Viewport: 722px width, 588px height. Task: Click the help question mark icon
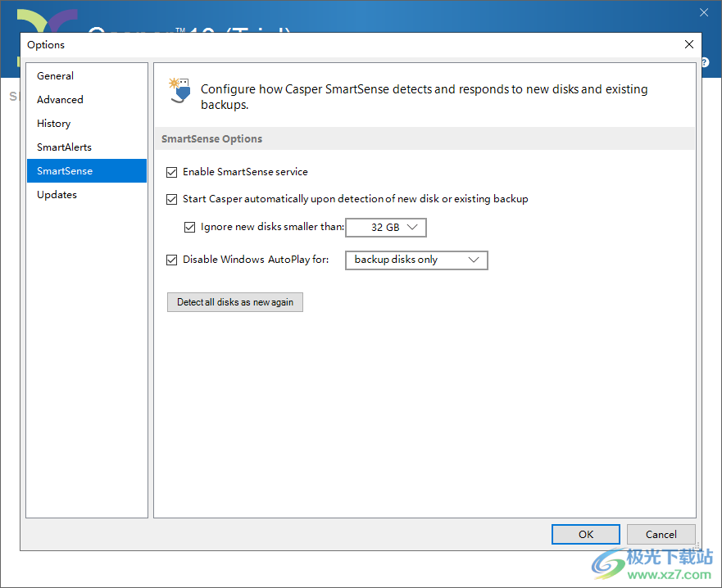[705, 62]
